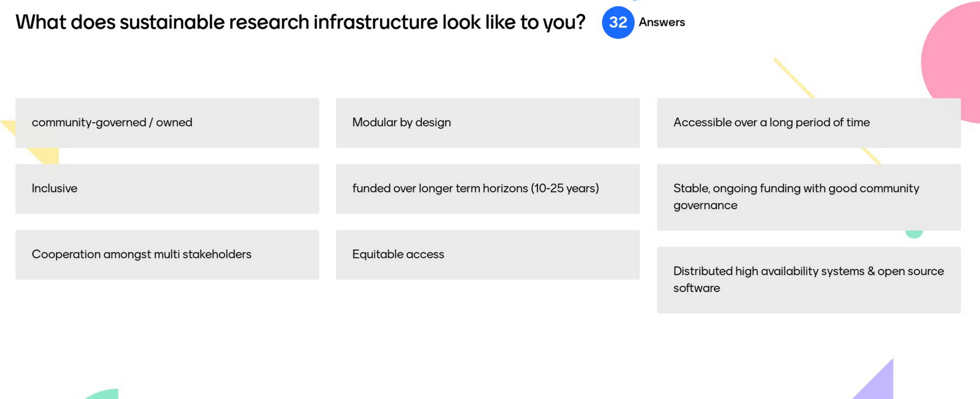The image size is (980, 399).
Task: Click 'Distributed high availability systems' card
Action: 808,280
